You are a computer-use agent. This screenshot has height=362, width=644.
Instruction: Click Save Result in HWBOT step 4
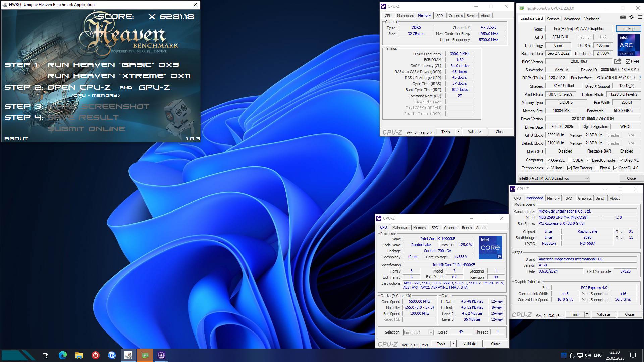click(83, 118)
